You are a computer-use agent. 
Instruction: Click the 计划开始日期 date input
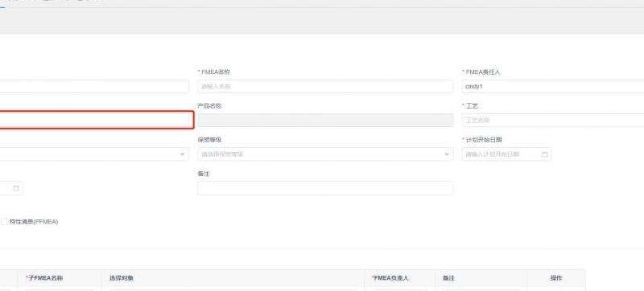(x=506, y=154)
